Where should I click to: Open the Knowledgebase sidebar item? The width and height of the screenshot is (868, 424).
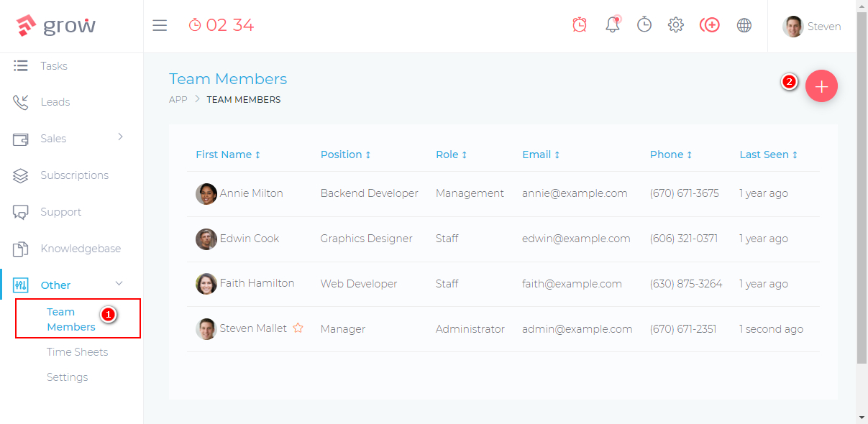pos(81,249)
